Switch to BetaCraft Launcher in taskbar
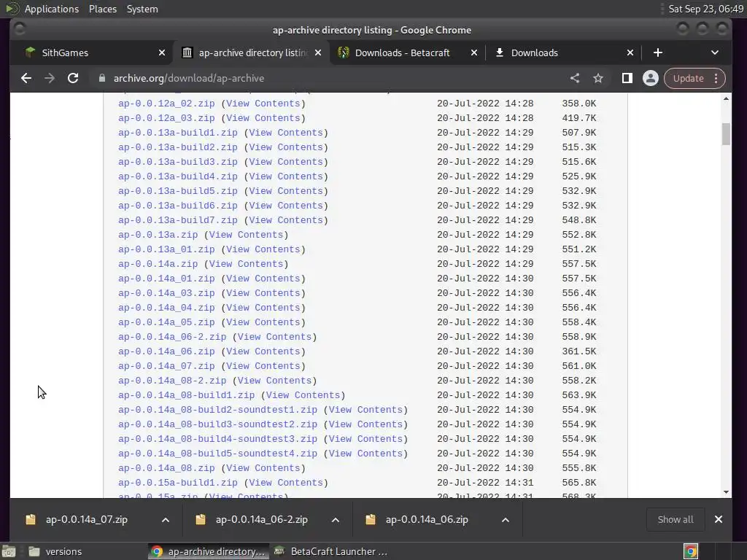This screenshot has width=747, height=560. tap(331, 551)
